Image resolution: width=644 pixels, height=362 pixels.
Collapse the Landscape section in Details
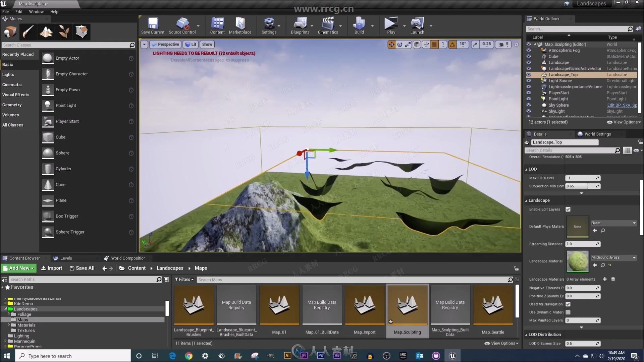pos(526,201)
